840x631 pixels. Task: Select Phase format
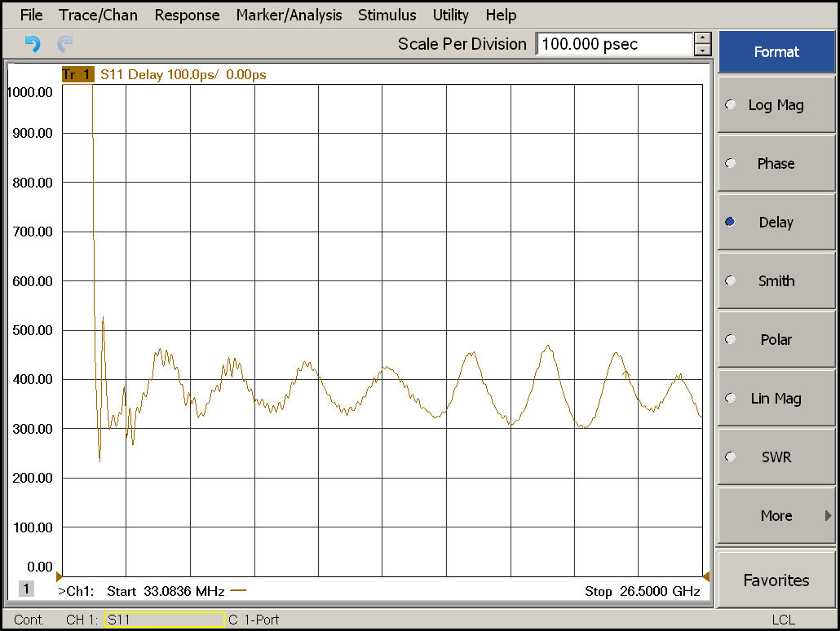point(776,163)
